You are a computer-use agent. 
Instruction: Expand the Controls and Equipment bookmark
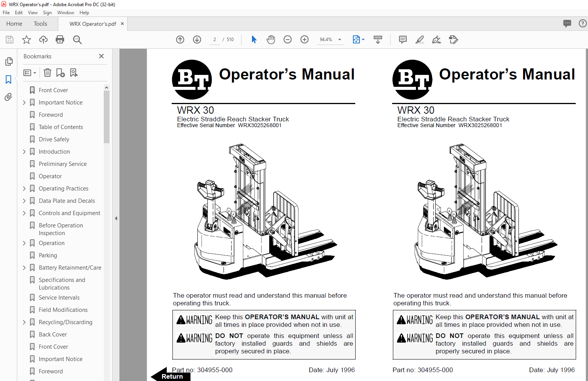24,213
